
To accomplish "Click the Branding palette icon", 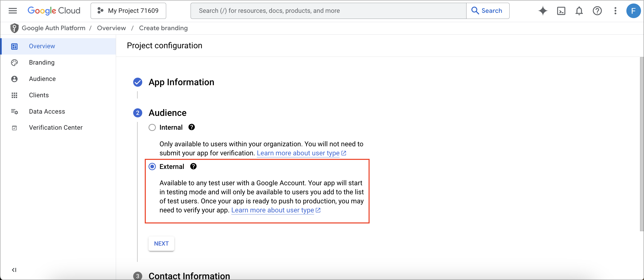I will pos(14,63).
